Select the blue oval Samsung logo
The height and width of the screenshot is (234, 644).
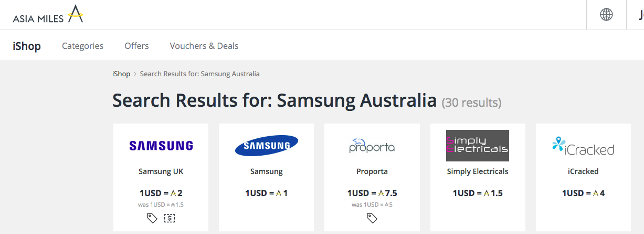(267, 146)
